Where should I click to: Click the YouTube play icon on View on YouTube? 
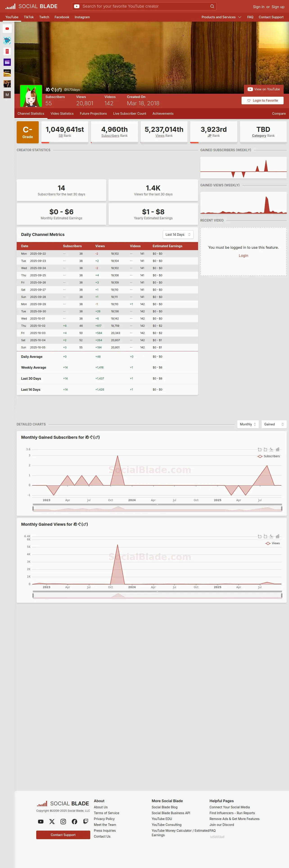click(250, 89)
